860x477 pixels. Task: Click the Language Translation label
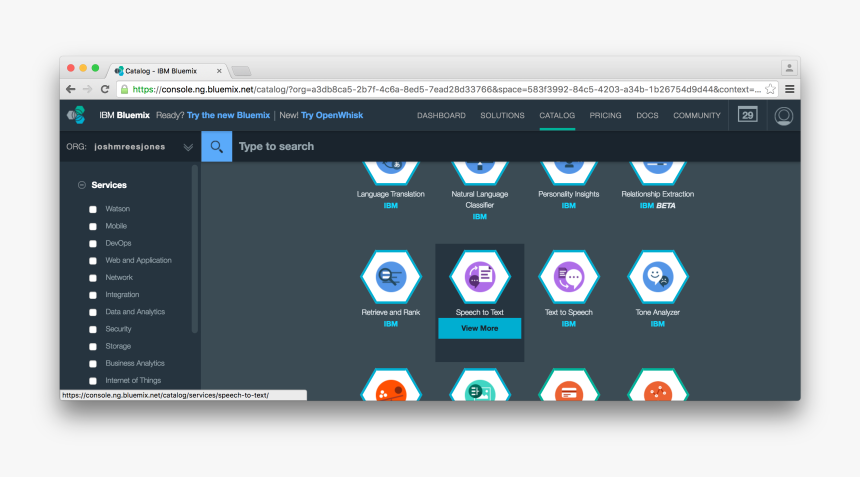(391, 194)
